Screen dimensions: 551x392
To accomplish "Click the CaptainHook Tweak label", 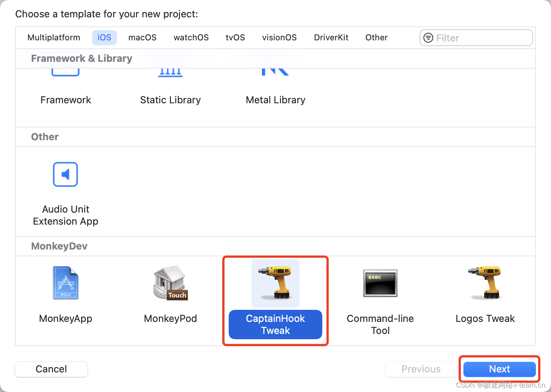I will pos(275,325).
